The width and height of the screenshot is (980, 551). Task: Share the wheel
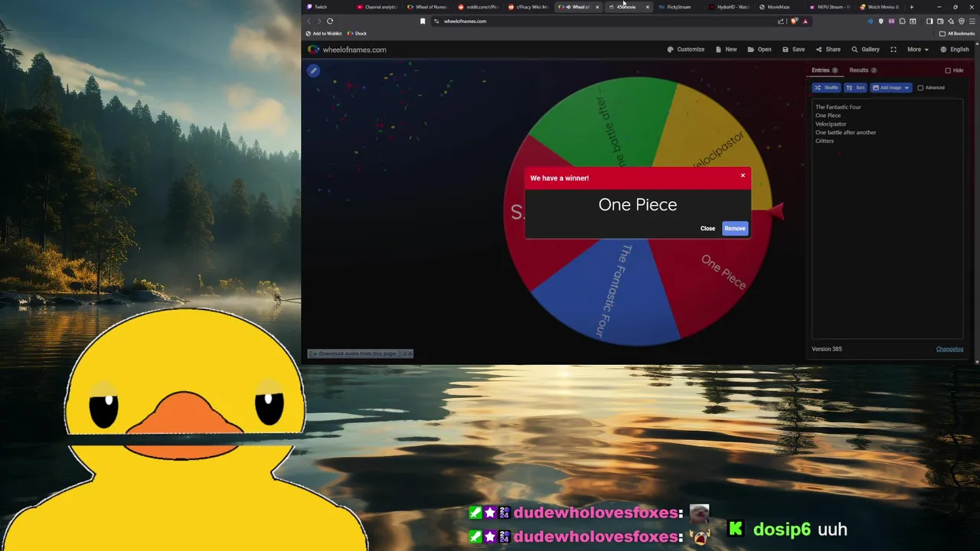[828, 50]
